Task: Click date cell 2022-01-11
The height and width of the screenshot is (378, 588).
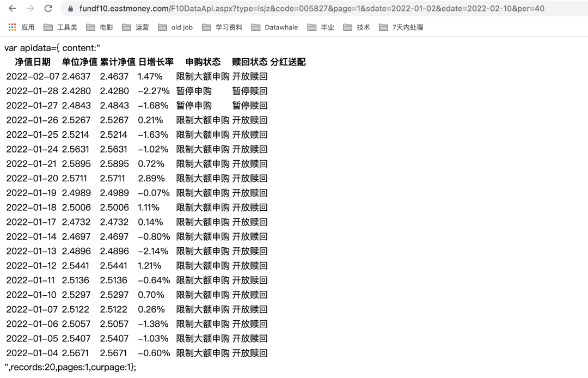Action: coord(30,281)
